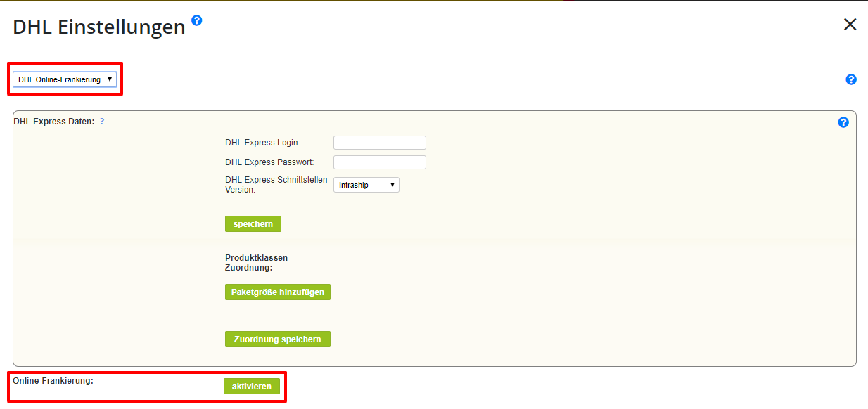Click Paketgröße hinzufügen button
This screenshot has height=409, width=868.
[278, 292]
